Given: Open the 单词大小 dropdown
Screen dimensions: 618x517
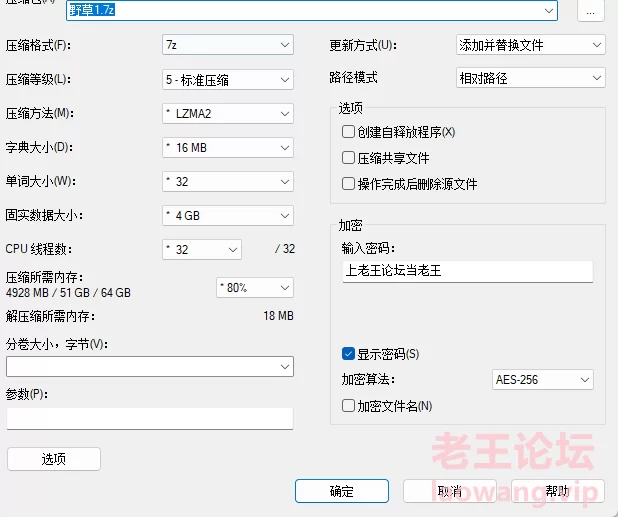Looking at the screenshot, I should point(228,182).
